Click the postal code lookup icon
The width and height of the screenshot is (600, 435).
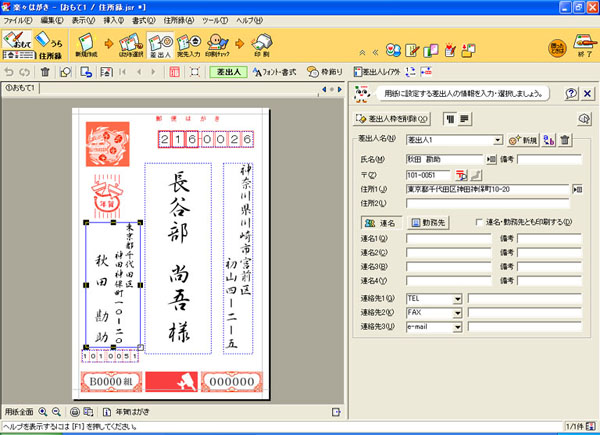coord(461,174)
